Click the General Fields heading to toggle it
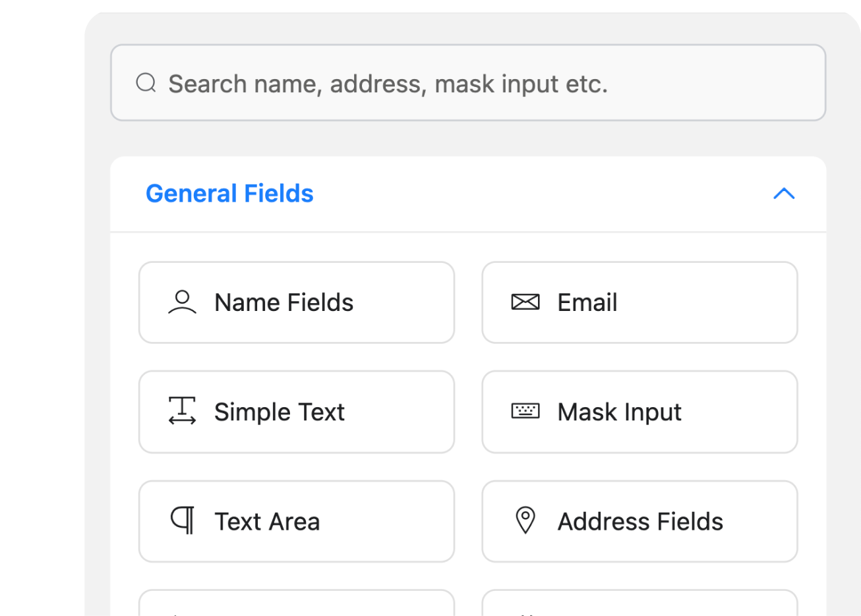The width and height of the screenshot is (861, 616). [x=229, y=194]
